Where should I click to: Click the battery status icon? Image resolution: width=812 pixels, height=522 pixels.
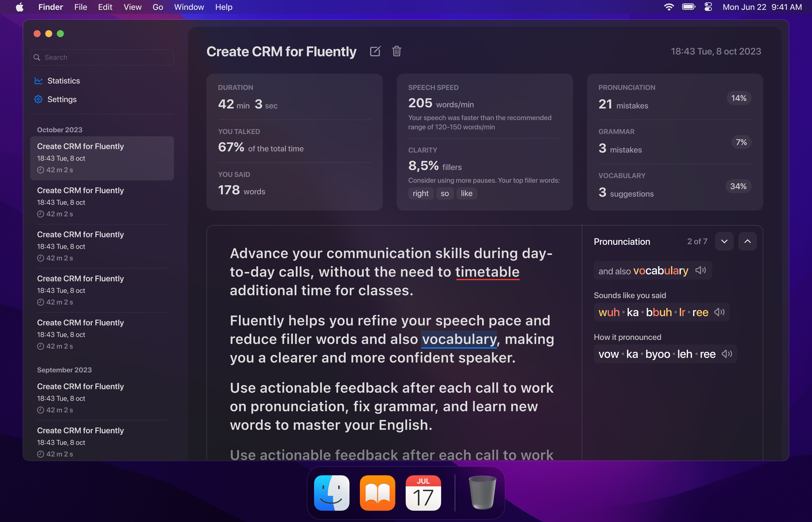pyautogui.click(x=689, y=7)
